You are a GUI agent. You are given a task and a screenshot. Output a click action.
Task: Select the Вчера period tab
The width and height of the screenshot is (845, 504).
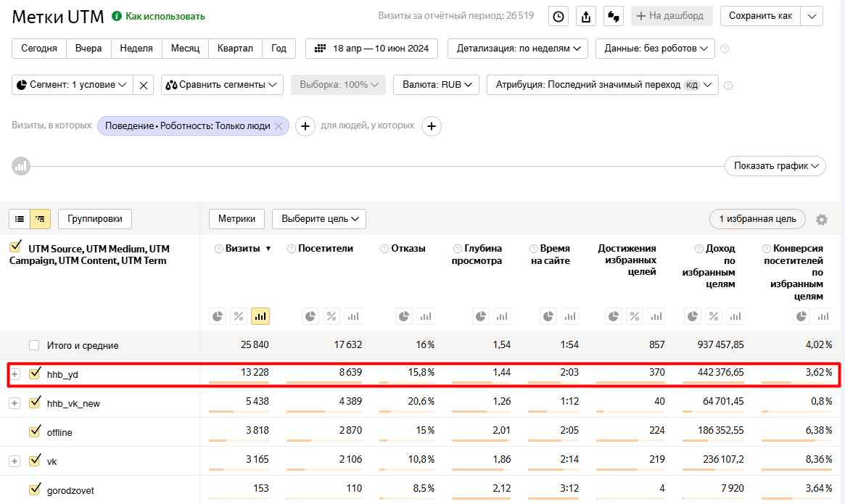coord(88,49)
